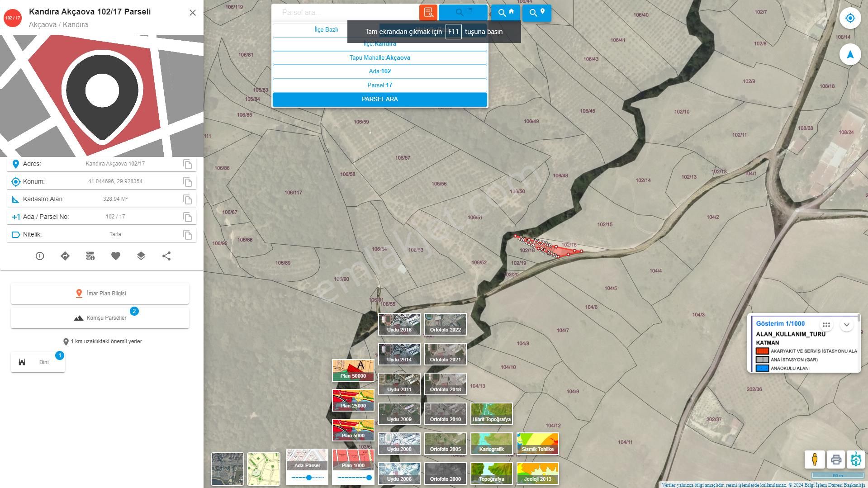
Task: Click the PARSEL ARA button
Action: (x=380, y=99)
